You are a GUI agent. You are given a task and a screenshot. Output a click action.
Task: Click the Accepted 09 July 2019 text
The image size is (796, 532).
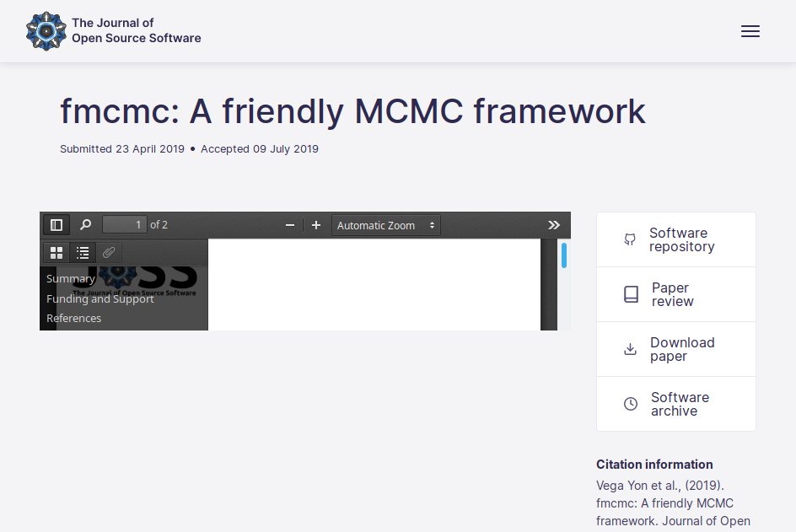coord(260,148)
